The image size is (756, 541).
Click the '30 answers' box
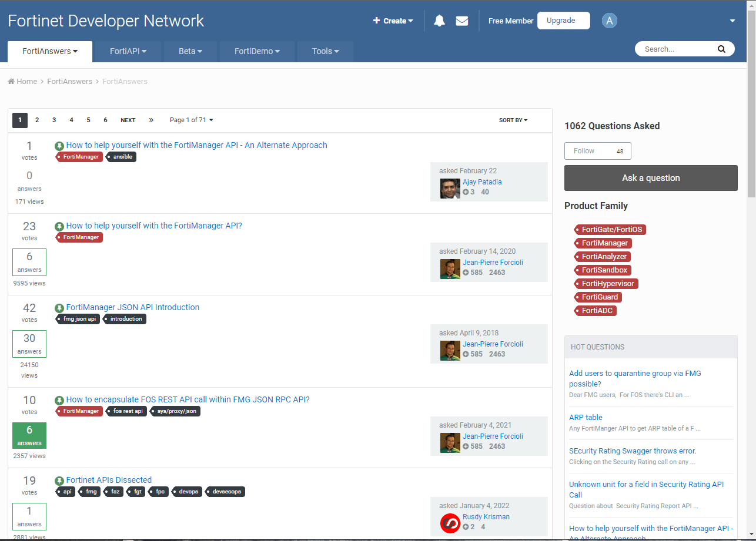click(29, 344)
